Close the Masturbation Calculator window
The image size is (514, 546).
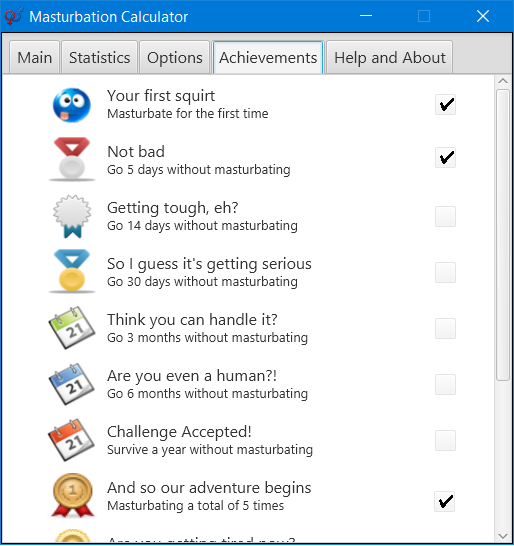tap(483, 16)
